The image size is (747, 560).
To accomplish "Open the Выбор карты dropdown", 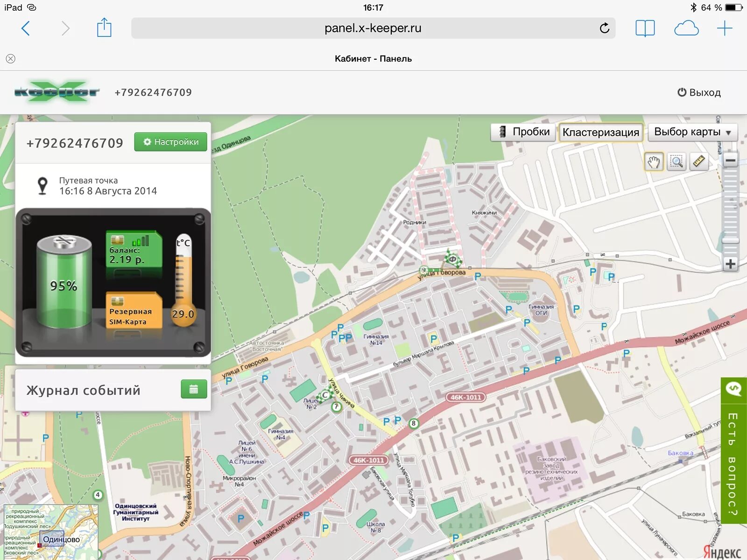I will point(692,132).
